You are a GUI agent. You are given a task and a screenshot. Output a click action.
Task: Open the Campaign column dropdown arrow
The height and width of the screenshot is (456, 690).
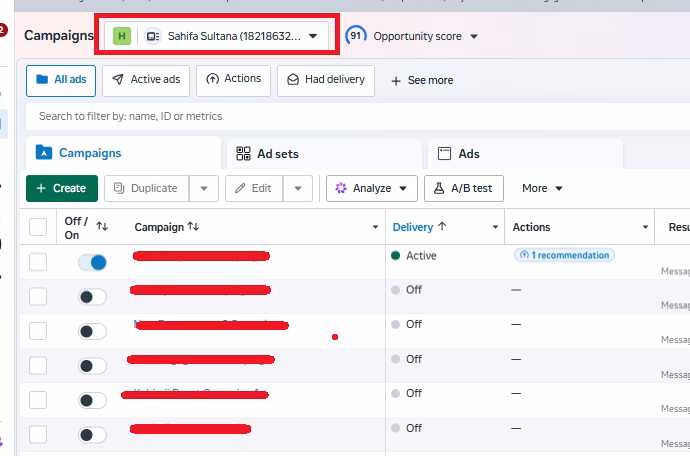click(x=375, y=227)
